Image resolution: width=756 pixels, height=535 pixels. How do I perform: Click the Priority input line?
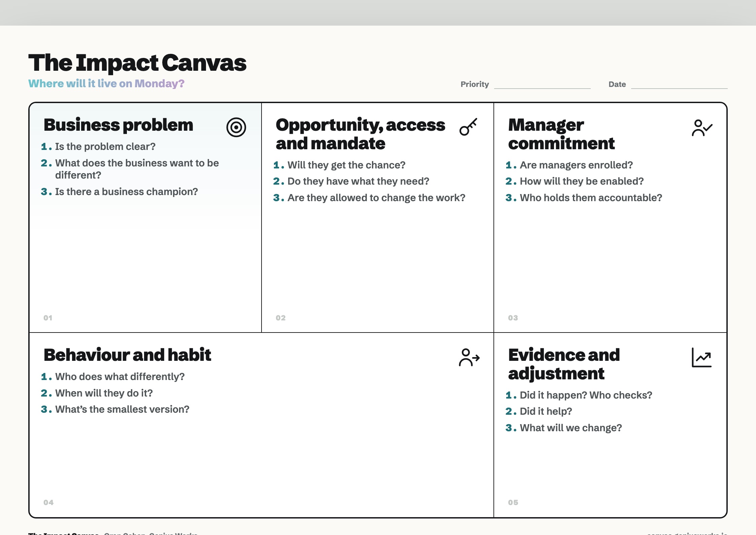(542, 85)
